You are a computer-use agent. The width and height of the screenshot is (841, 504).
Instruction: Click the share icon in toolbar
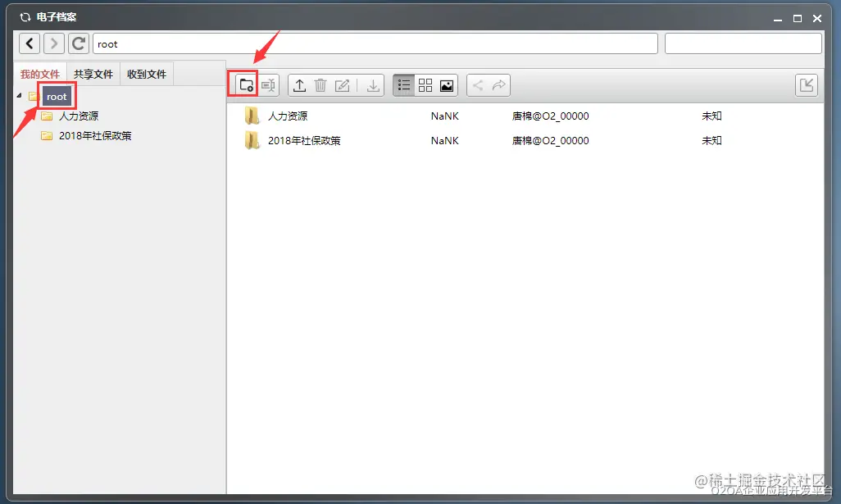point(478,85)
